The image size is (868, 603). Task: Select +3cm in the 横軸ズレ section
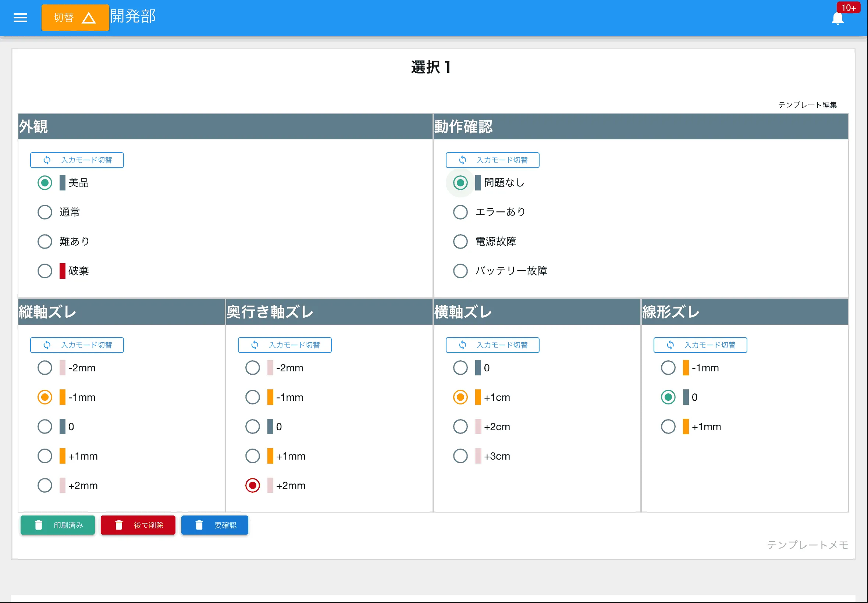460,456
